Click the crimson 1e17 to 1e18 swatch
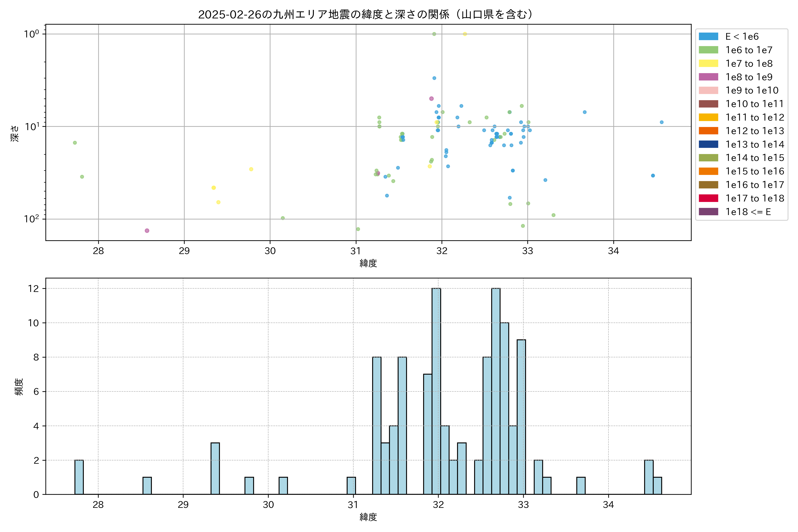 pyautogui.click(x=708, y=198)
